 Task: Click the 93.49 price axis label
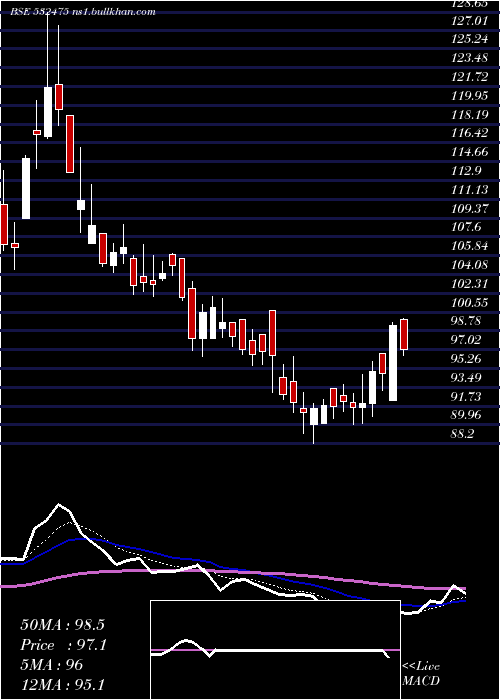click(x=466, y=378)
